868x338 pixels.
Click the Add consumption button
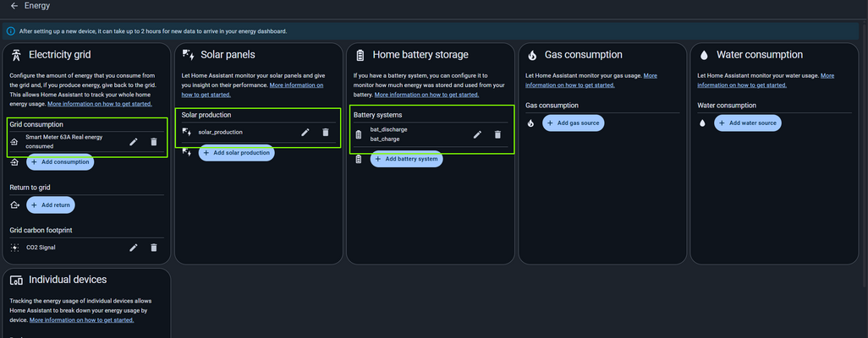[x=60, y=161]
